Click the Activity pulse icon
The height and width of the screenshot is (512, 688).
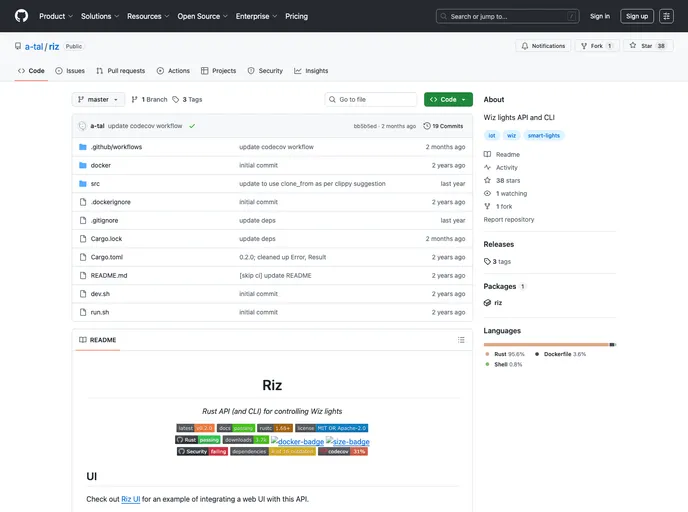487,168
